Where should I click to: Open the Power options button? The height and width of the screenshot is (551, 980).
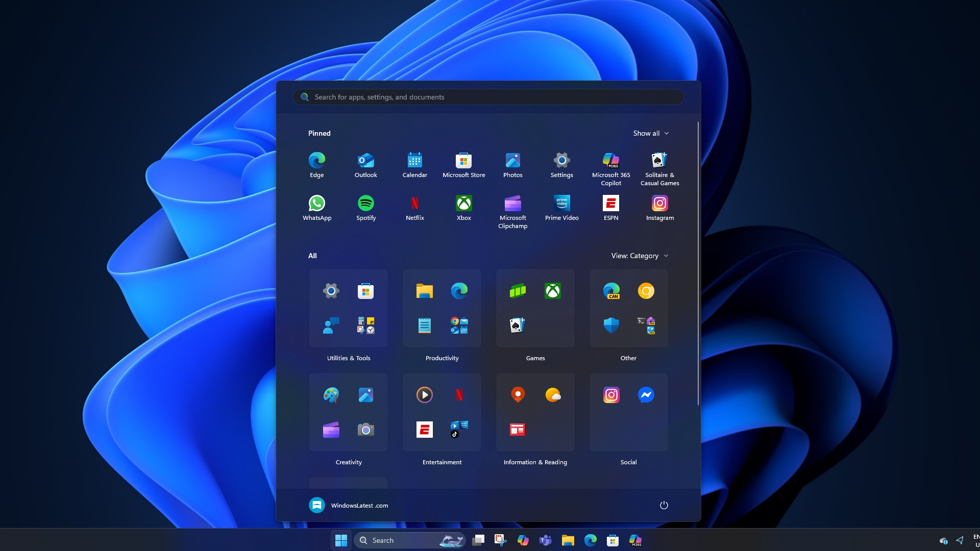(664, 505)
